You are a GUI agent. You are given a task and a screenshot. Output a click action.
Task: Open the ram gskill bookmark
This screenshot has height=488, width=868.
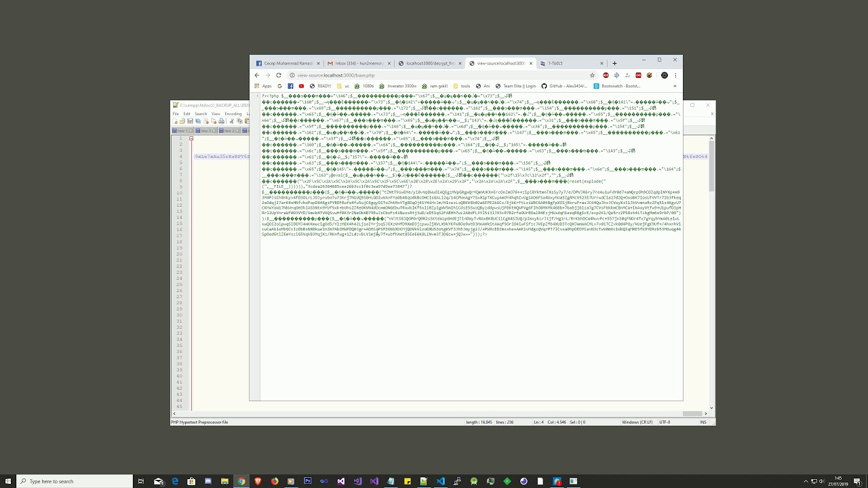pos(434,86)
